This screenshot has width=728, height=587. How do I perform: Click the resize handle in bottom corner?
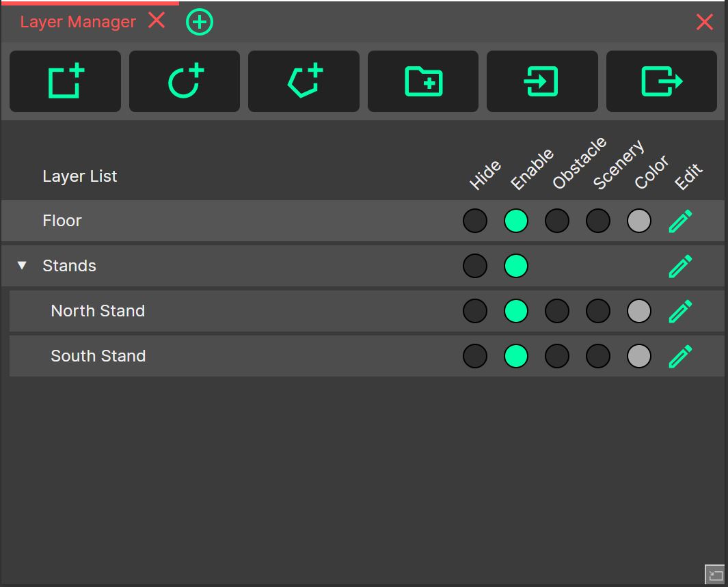715,575
